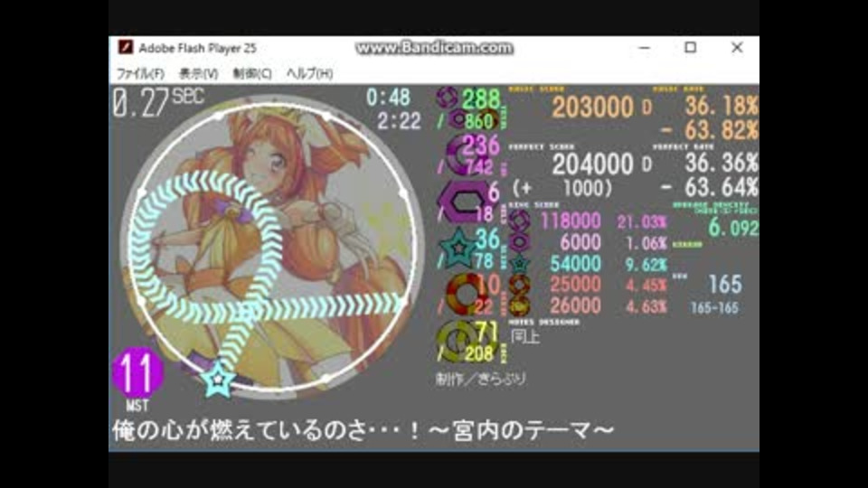Click the yellow note count 208
The image size is (868, 488).
click(479, 353)
